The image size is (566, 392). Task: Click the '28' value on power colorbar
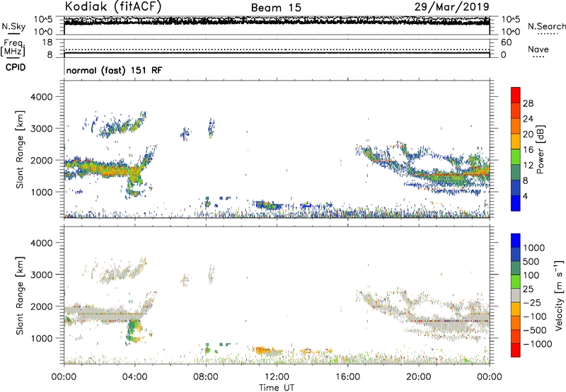tap(528, 103)
